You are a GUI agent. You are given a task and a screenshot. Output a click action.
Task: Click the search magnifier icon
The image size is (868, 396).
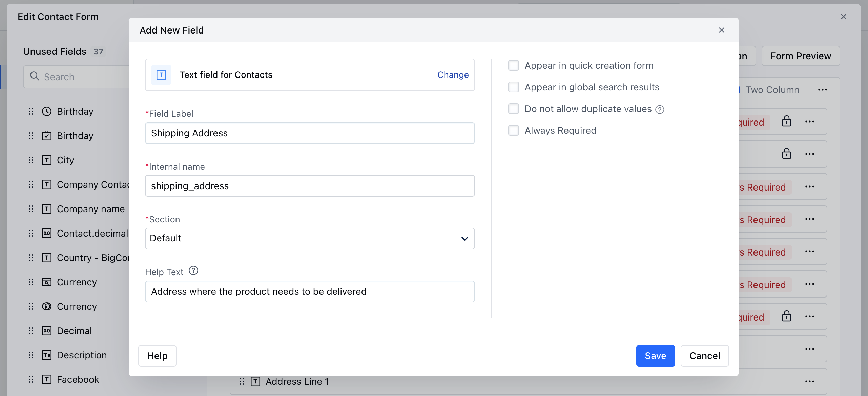35,76
